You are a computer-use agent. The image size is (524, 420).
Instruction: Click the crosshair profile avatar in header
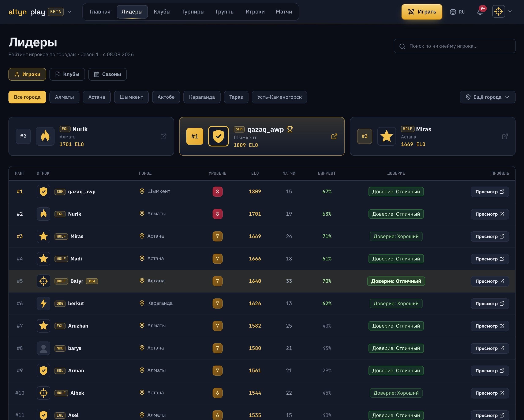(x=498, y=11)
